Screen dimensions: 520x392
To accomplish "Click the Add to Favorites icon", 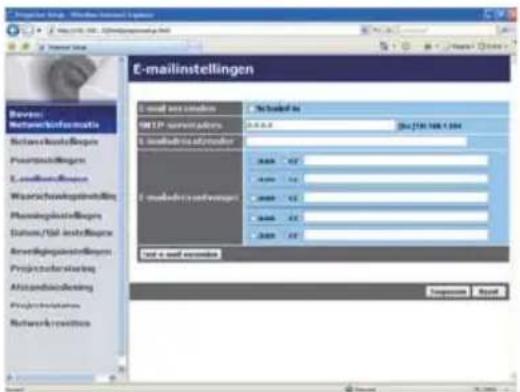I will (x=26, y=47).
